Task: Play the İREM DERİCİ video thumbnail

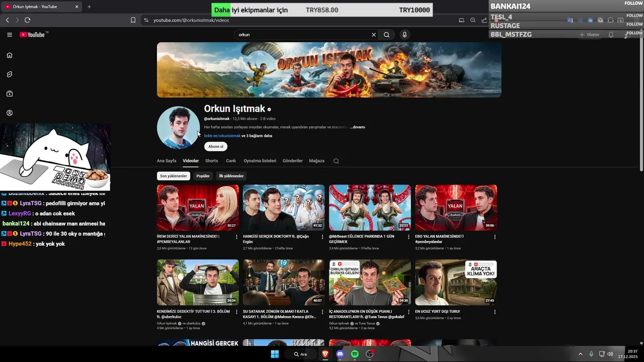Action: [x=198, y=208]
